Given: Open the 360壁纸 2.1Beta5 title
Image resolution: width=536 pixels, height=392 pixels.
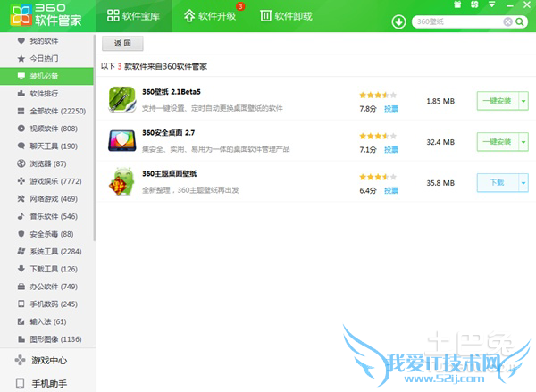Looking at the screenshot, I should tap(172, 92).
